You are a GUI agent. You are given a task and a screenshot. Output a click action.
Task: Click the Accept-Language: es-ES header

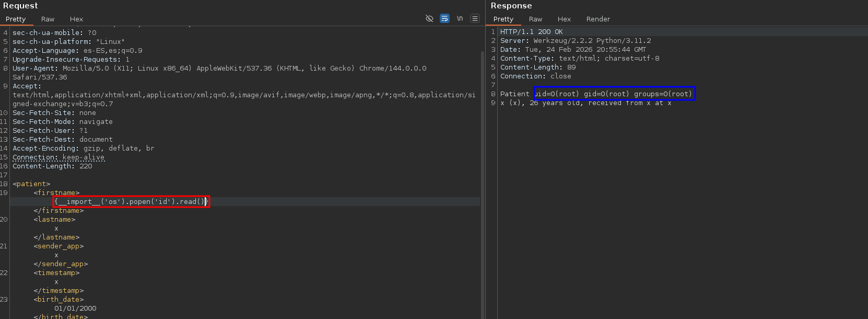pyautogui.click(x=77, y=51)
